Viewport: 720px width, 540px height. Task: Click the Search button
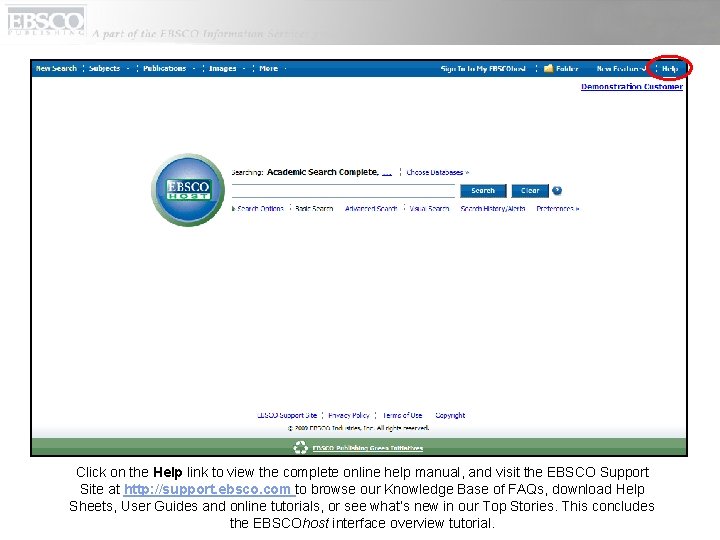click(483, 191)
